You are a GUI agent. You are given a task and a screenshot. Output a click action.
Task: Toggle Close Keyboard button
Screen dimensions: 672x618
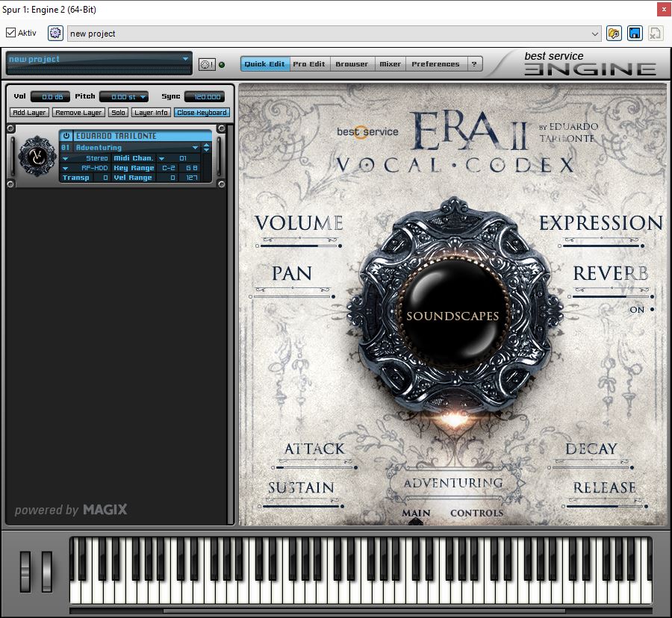[x=202, y=113]
